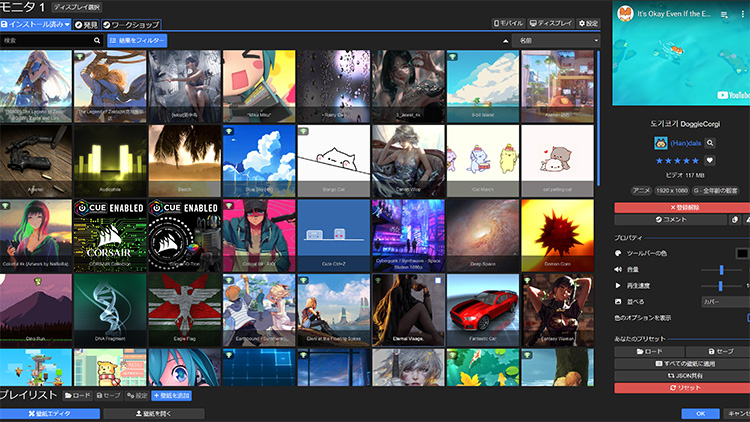
Task: Click the G - 全年齢の観客 rating tag
Action: pos(716,190)
